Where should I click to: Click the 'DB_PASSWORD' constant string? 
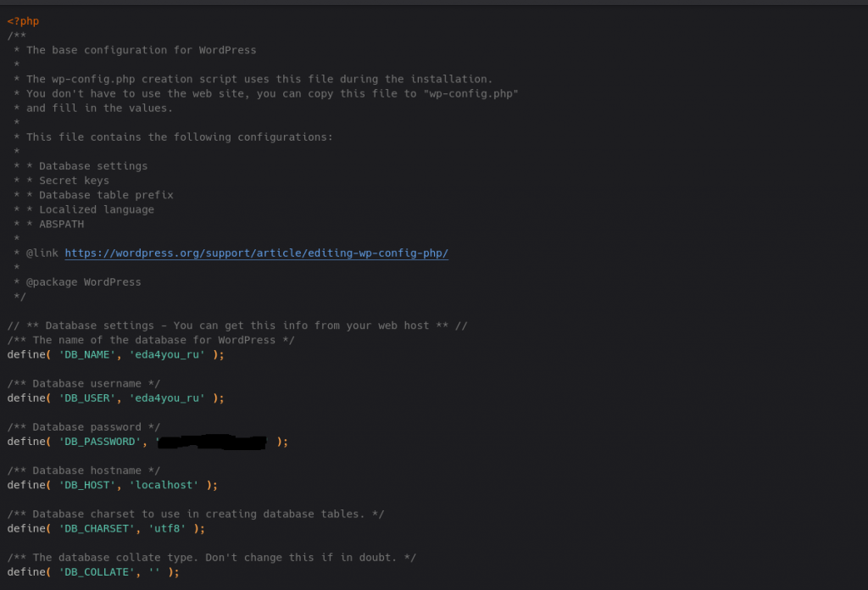pos(100,442)
